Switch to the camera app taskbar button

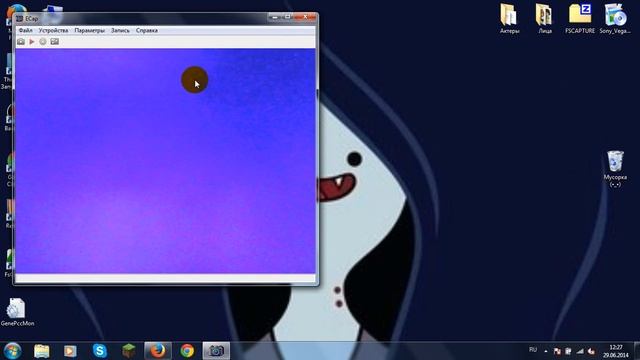click(216, 351)
